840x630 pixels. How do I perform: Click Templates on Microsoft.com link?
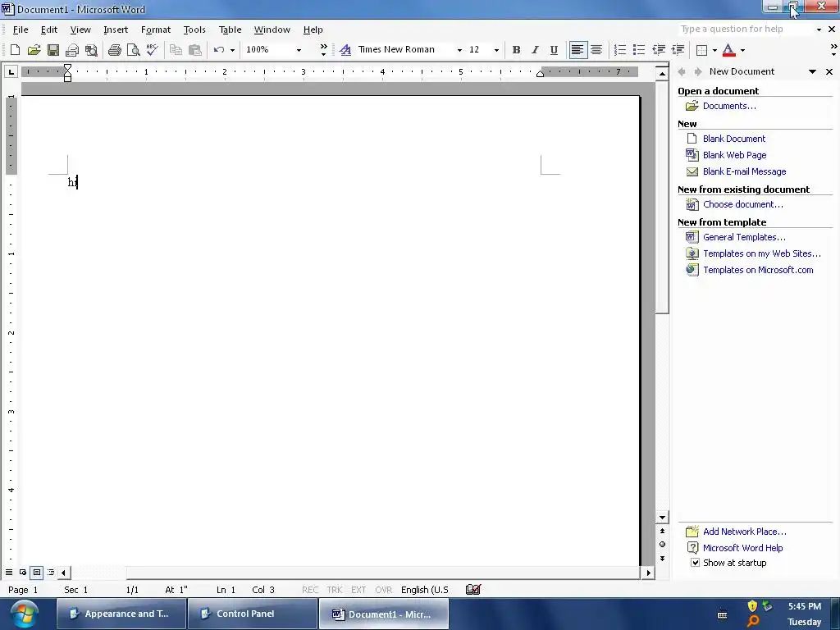758,270
